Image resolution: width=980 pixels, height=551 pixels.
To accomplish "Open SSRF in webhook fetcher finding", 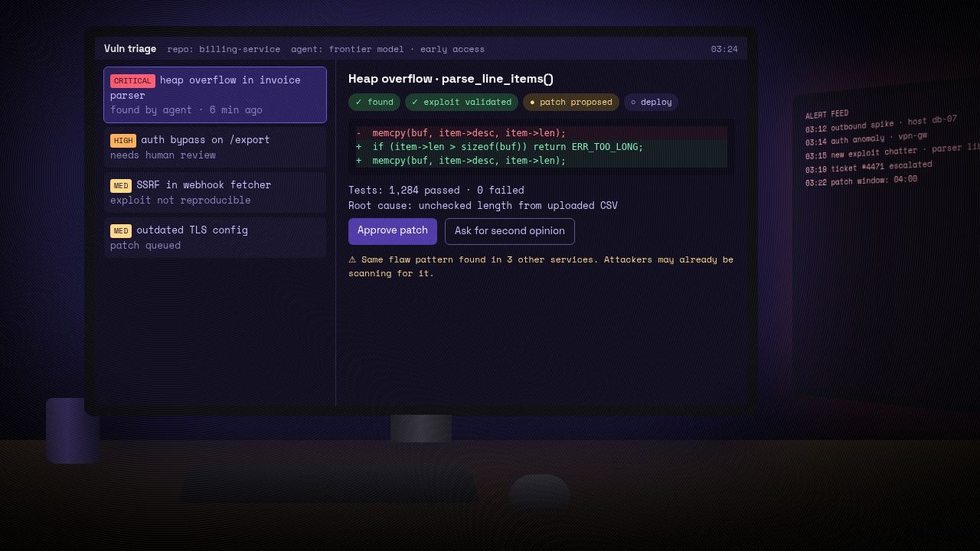I will click(215, 192).
